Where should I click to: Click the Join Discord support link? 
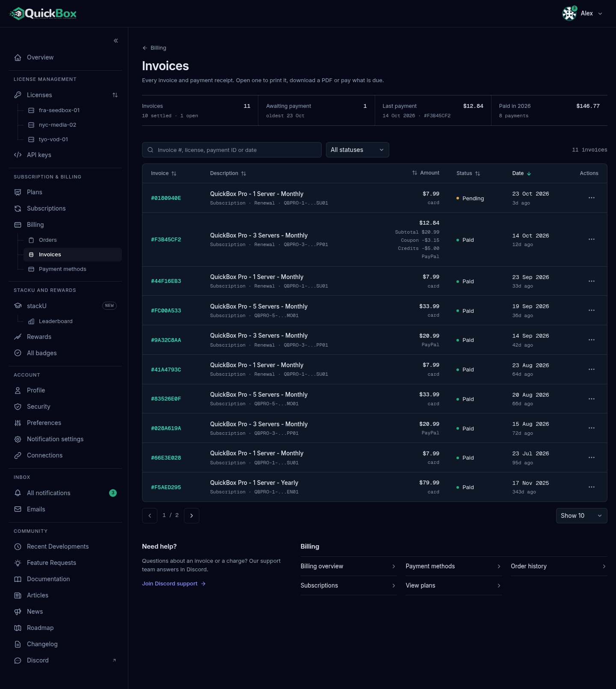174,584
